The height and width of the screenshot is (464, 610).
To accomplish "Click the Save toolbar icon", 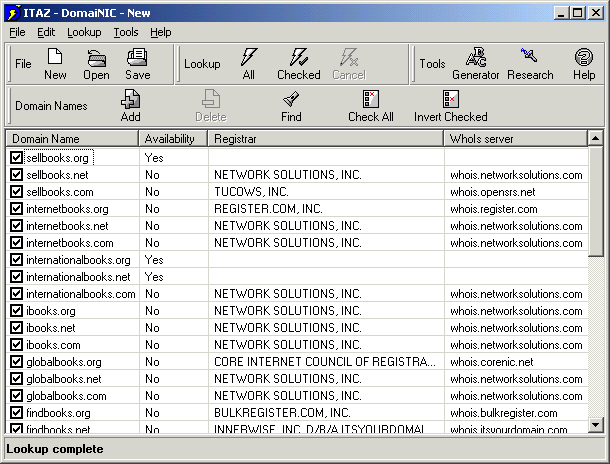I will tap(137, 57).
